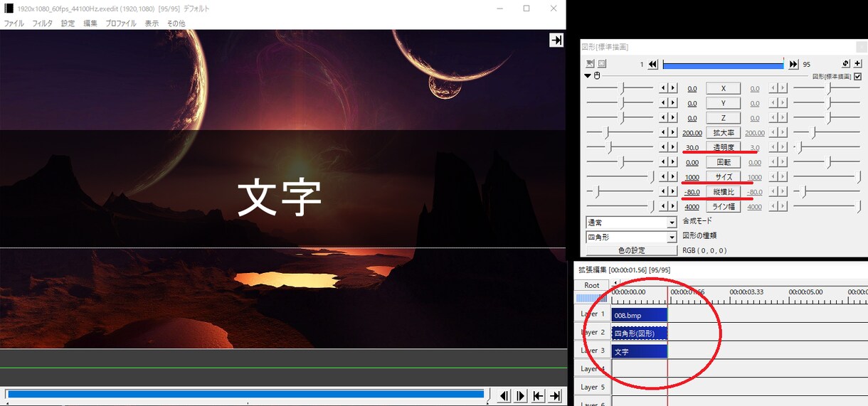Screen dimensions: 868x406
Task: Step back one frame in main window
Action: click(504, 396)
